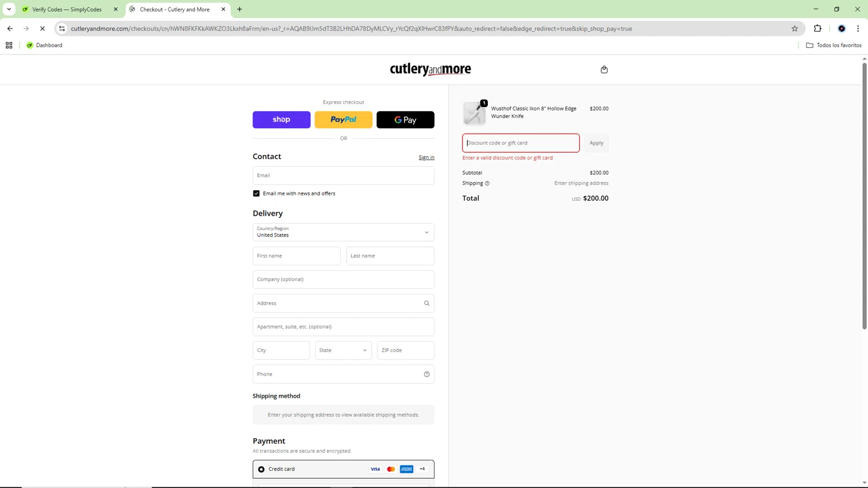868x488 pixels.
Task: Select the Credit card payment option
Action: point(262,469)
